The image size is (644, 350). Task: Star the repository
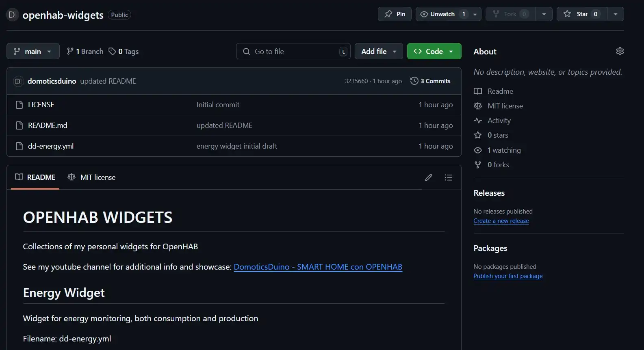pyautogui.click(x=582, y=14)
